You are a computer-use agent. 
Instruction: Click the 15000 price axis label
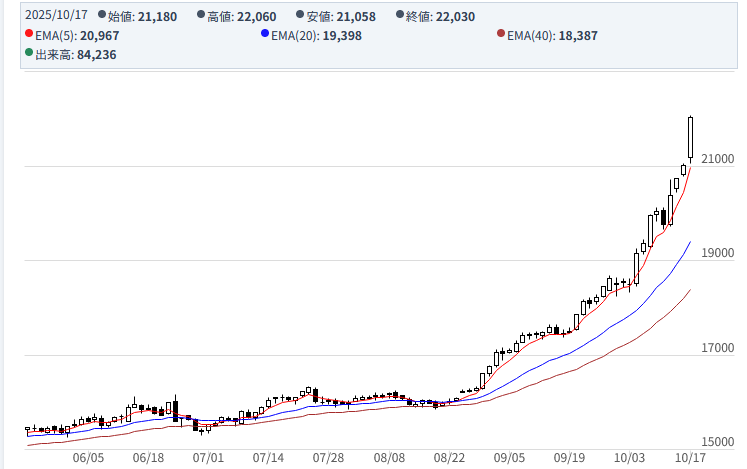coord(717,441)
